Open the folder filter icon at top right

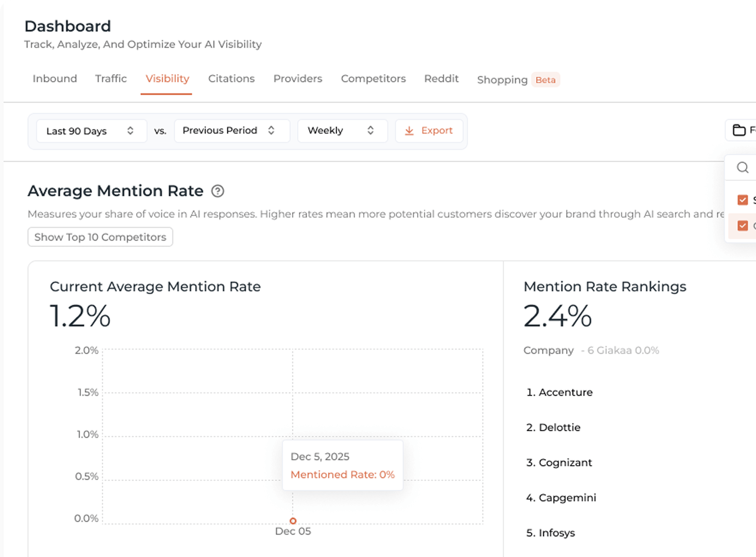point(740,130)
